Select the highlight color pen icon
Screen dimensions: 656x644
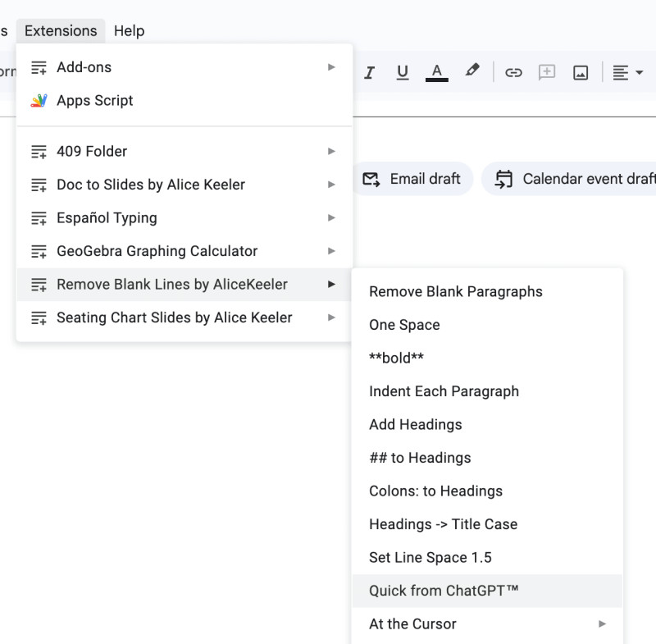pos(472,71)
